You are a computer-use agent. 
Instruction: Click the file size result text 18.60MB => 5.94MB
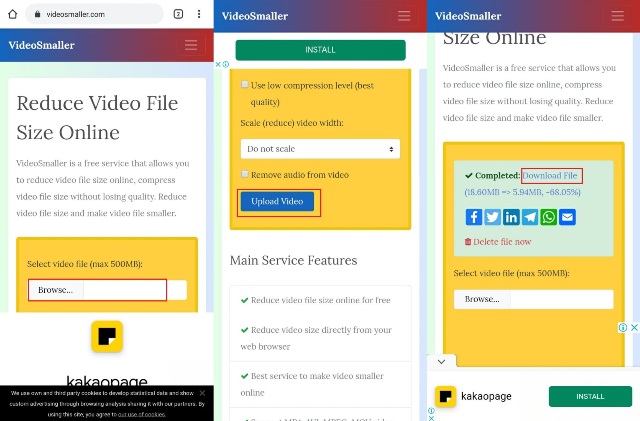coord(522,192)
